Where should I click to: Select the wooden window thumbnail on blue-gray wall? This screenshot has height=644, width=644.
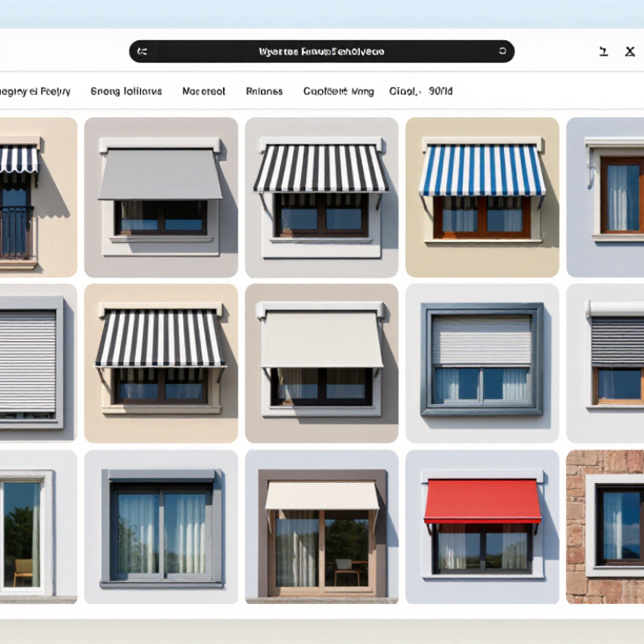pyautogui.click(x=605, y=197)
